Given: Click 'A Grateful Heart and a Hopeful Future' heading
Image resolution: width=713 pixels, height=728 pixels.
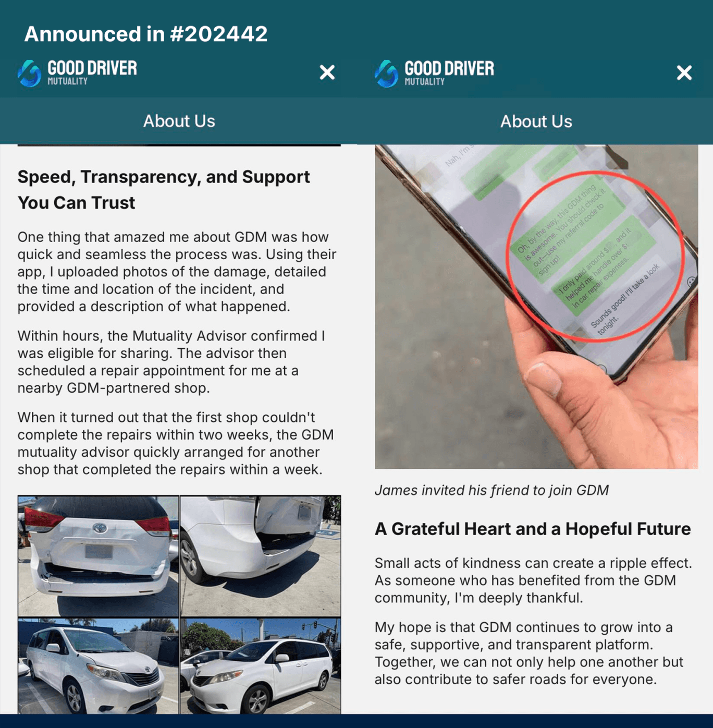Looking at the screenshot, I should tap(533, 529).
